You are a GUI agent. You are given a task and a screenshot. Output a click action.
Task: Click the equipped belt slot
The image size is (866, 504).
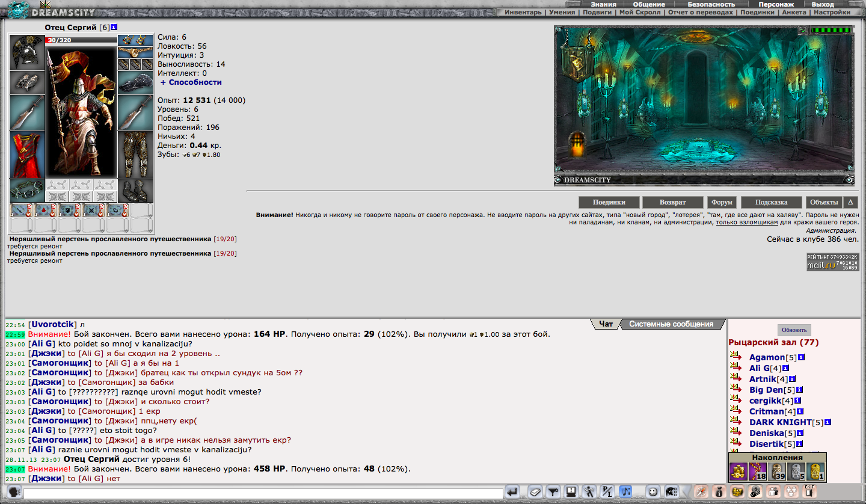[x=27, y=191]
